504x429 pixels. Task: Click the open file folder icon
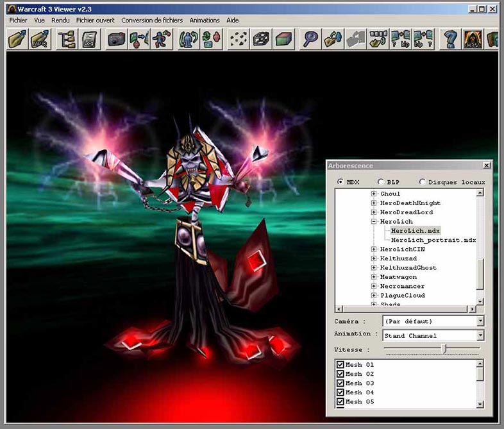point(17,39)
